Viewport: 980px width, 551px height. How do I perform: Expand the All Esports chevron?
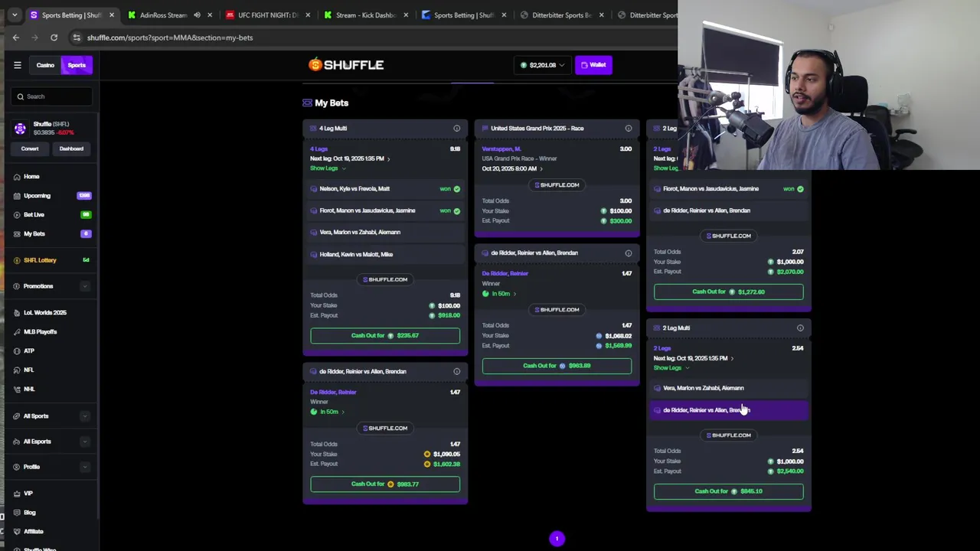pyautogui.click(x=85, y=442)
